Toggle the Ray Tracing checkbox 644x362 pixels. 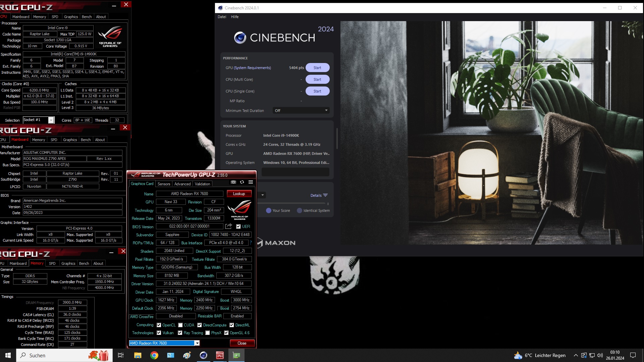click(180, 333)
